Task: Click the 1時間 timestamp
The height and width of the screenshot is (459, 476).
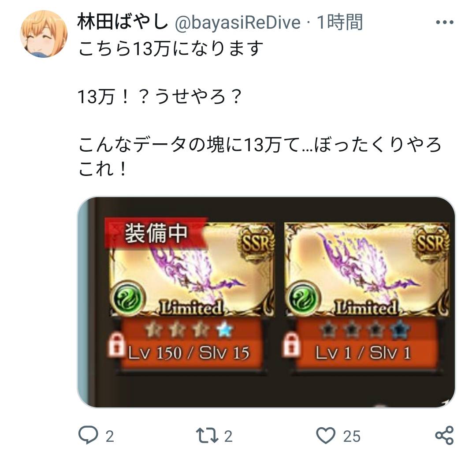Action: tap(340, 22)
